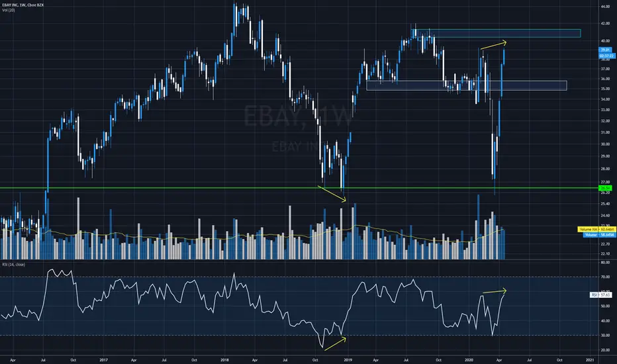This screenshot has height=364, width=617.
Task: Click the 80.00 RSI axis label
Action: [x=605, y=263]
